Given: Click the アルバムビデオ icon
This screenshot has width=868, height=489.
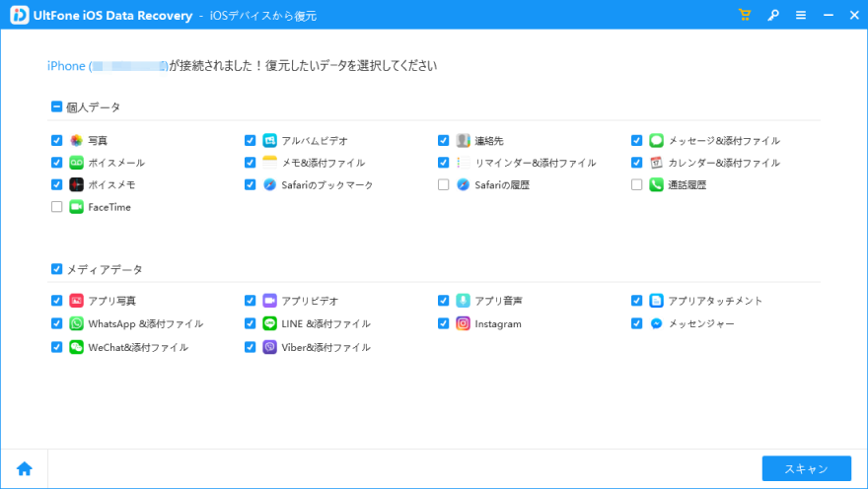Looking at the screenshot, I should 269,141.
